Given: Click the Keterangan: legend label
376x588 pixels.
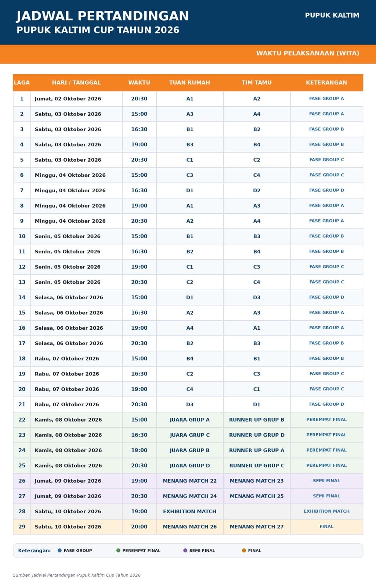Looking at the screenshot, I should [x=35, y=551].
